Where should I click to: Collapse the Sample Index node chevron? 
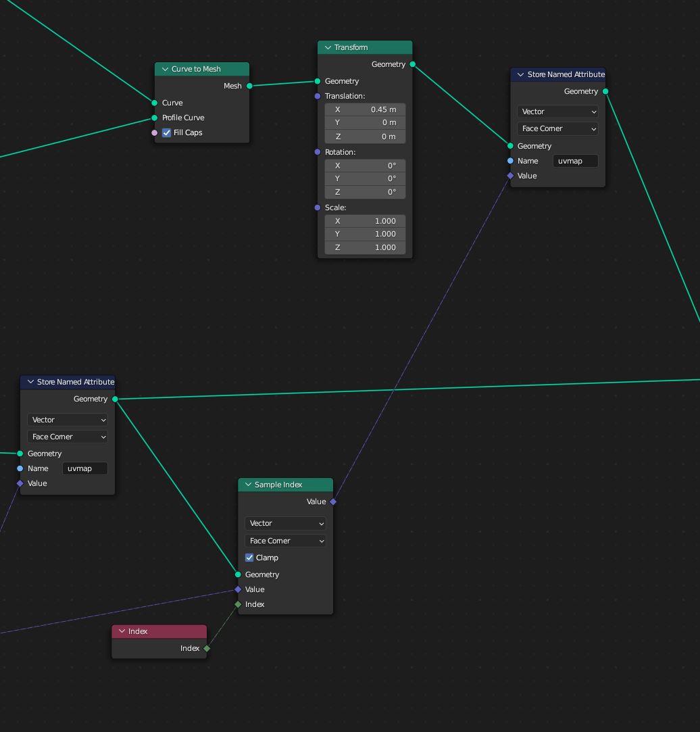(x=248, y=485)
